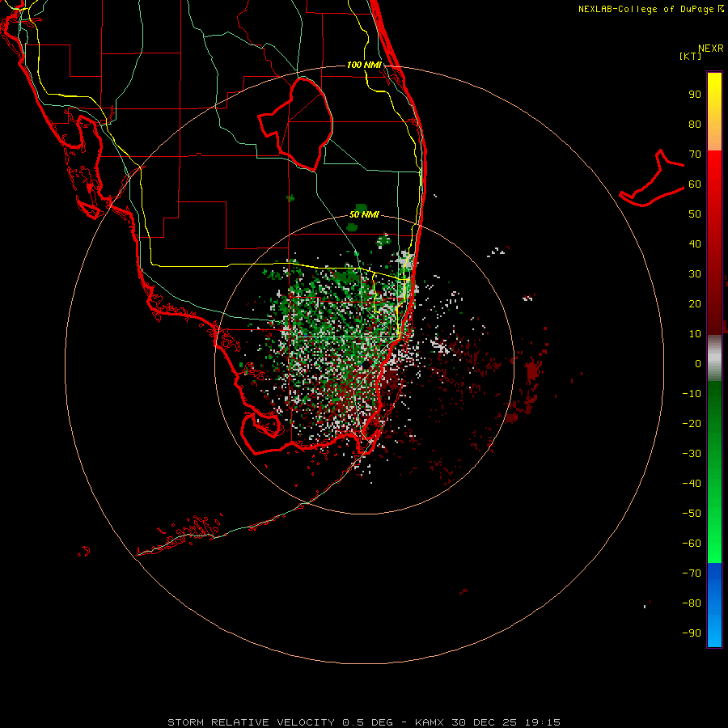Click the 100 NMI range ring label
The height and width of the screenshot is (728, 728).
click(x=364, y=65)
